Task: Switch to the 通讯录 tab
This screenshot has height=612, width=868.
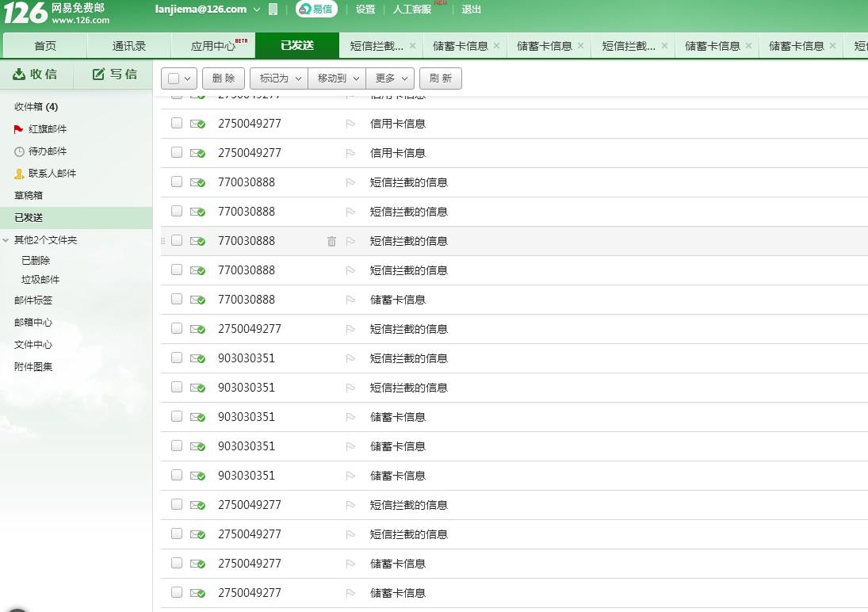Action: tap(128, 46)
